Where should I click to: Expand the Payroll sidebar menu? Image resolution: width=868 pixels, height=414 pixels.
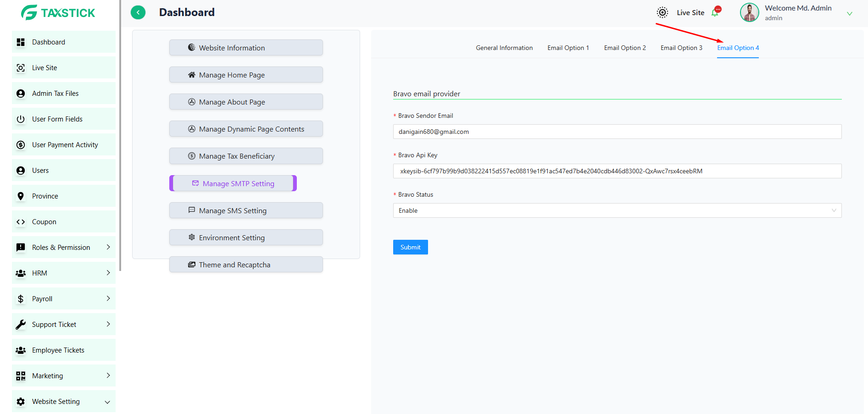(x=108, y=298)
